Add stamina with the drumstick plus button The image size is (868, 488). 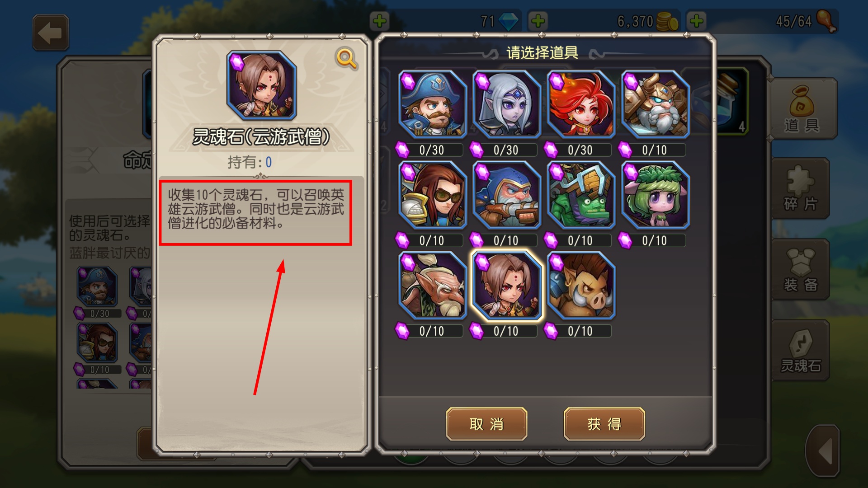click(697, 21)
